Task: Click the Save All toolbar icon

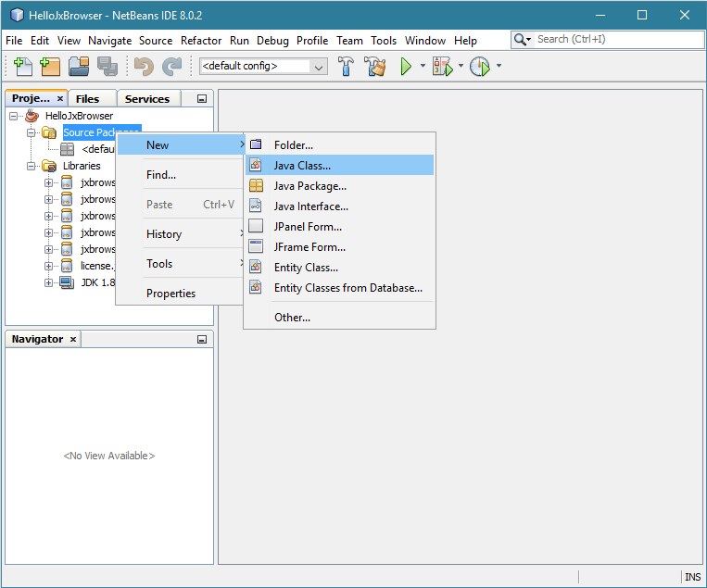Action: pos(107,67)
